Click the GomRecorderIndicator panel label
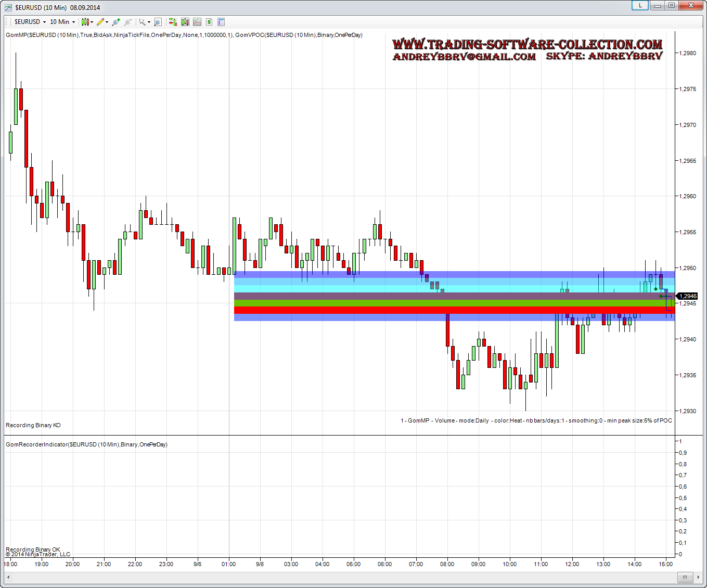 pyautogui.click(x=86, y=444)
